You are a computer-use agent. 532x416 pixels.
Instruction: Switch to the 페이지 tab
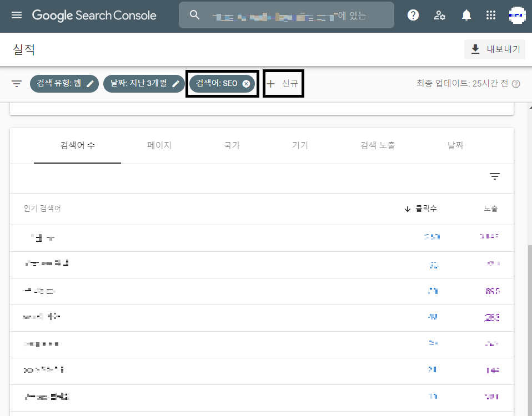[x=159, y=145]
